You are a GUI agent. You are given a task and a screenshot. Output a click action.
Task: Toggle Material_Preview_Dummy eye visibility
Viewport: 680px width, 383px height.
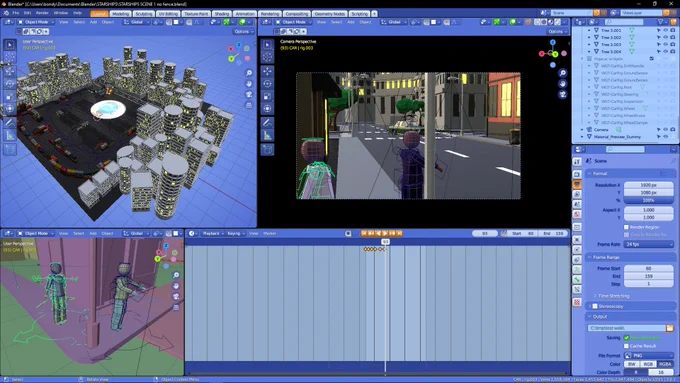665,136
